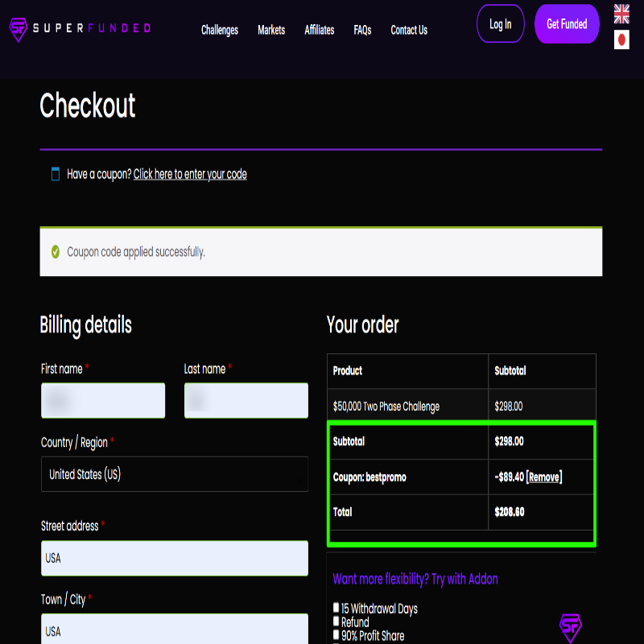
Task: Open the Challenges menu
Action: click(x=220, y=30)
